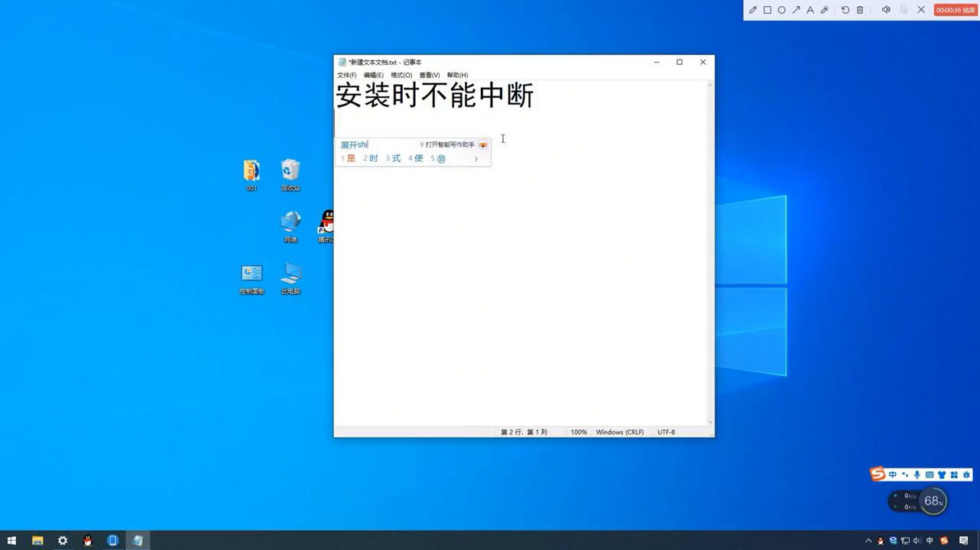
Task: Expand hidden icons in the system tray
Action: click(x=868, y=540)
